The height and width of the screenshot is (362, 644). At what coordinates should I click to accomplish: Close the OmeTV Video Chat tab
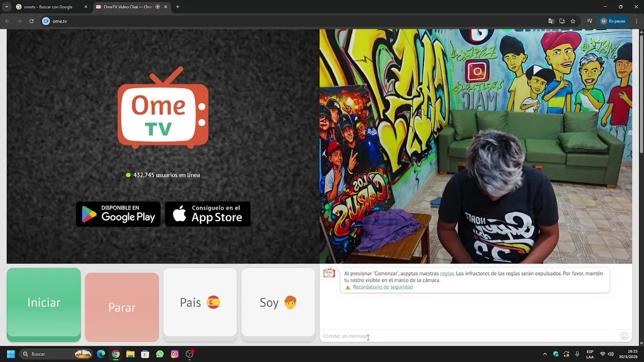click(x=166, y=7)
